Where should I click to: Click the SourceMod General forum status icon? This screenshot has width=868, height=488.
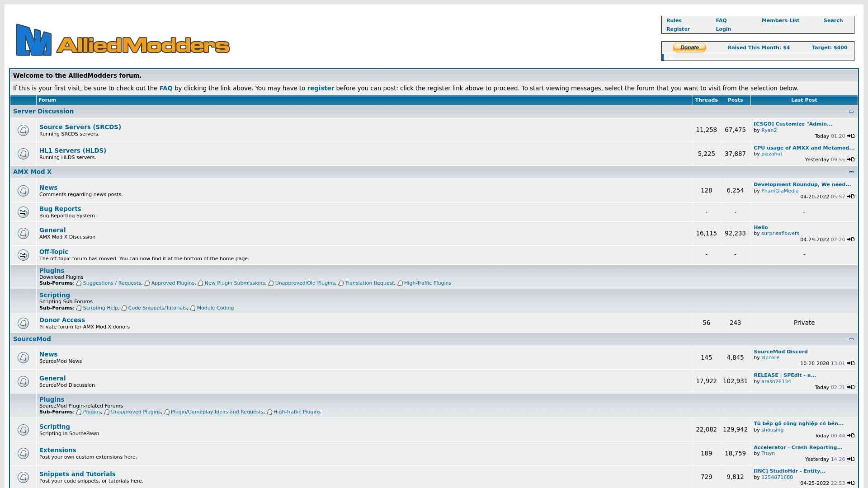click(23, 381)
